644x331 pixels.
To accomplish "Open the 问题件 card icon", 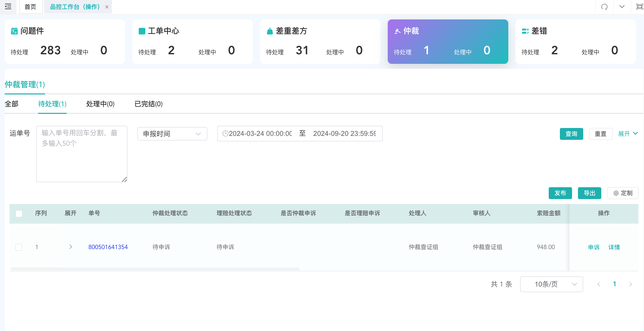I will [14, 31].
